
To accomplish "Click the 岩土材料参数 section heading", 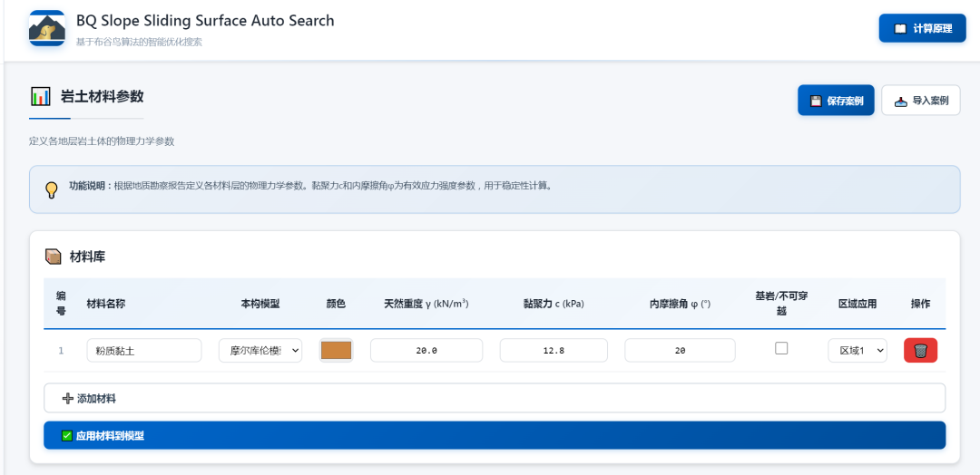I will tap(102, 97).
